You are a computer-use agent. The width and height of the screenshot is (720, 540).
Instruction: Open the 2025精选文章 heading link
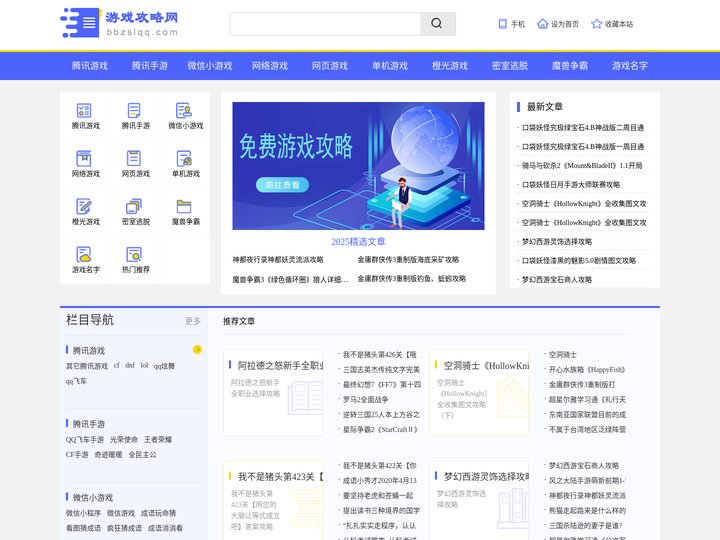click(358, 242)
